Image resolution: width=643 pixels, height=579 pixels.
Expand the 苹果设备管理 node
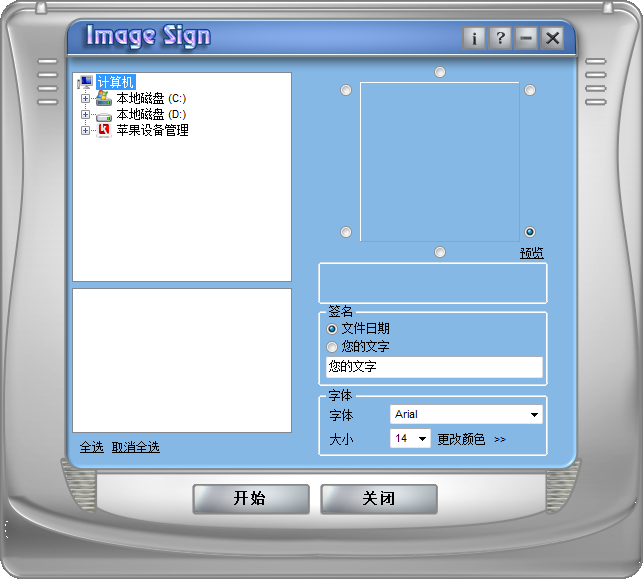coord(85,130)
